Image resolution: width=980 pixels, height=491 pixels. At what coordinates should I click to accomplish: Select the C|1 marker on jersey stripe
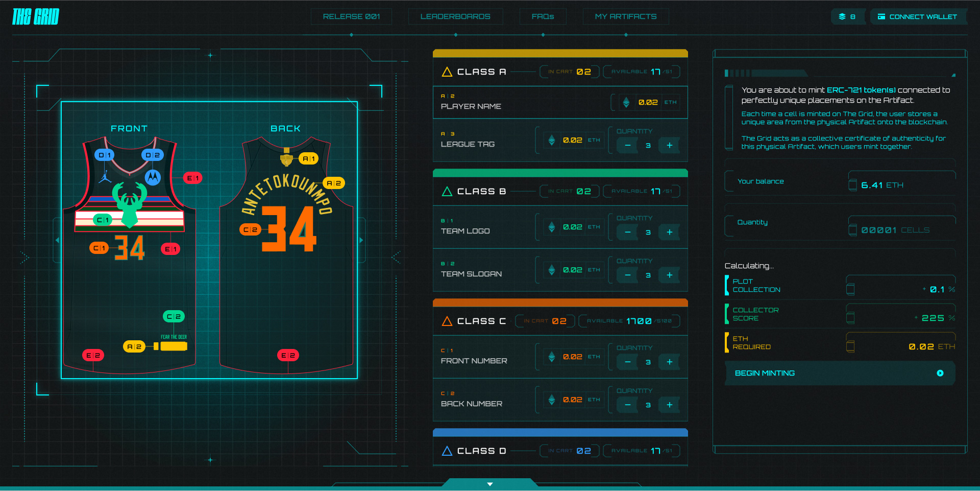tap(103, 220)
